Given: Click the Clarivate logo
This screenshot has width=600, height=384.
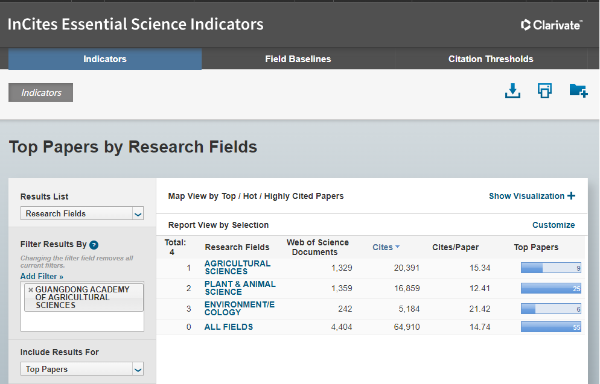Looking at the screenshot, I should pos(551,25).
